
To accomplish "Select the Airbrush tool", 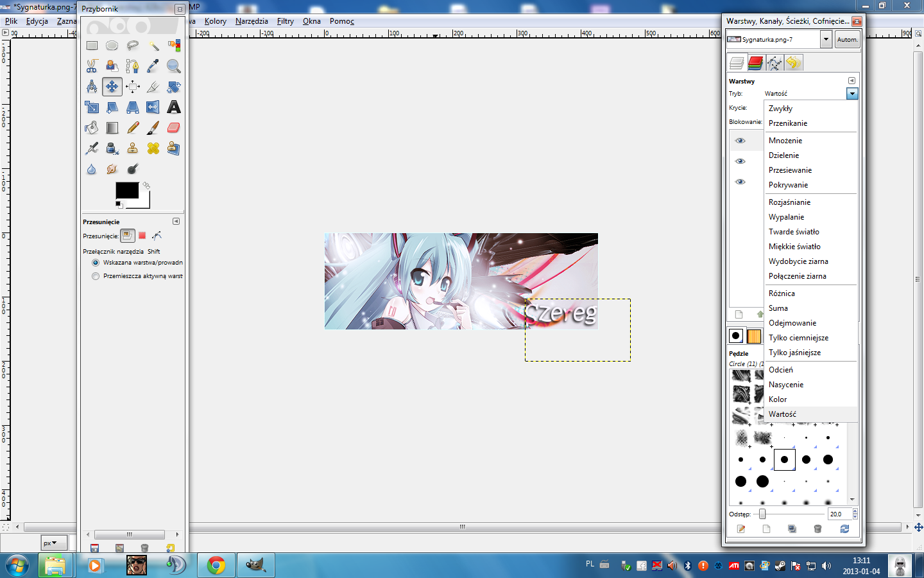I will click(92, 148).
